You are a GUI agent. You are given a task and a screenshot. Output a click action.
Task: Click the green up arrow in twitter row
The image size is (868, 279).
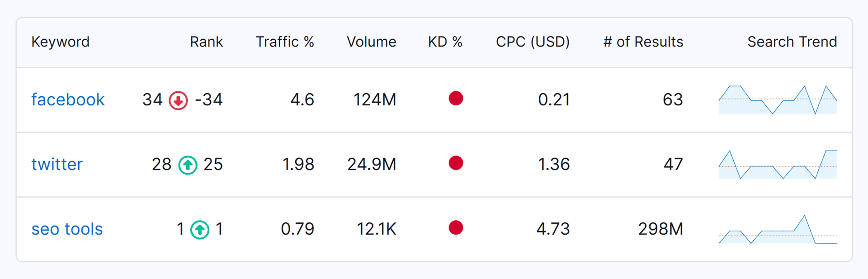188,165
